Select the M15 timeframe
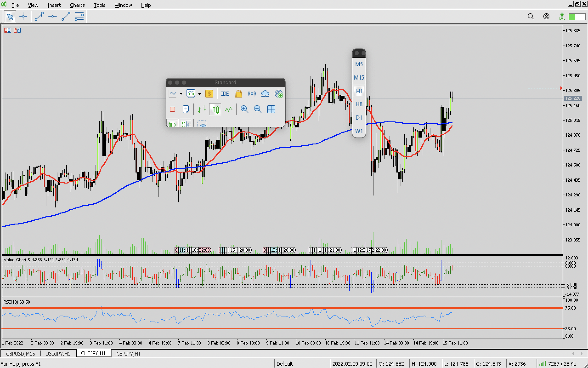Viewport: 588px width, 368px height. (x=359, y=78)
